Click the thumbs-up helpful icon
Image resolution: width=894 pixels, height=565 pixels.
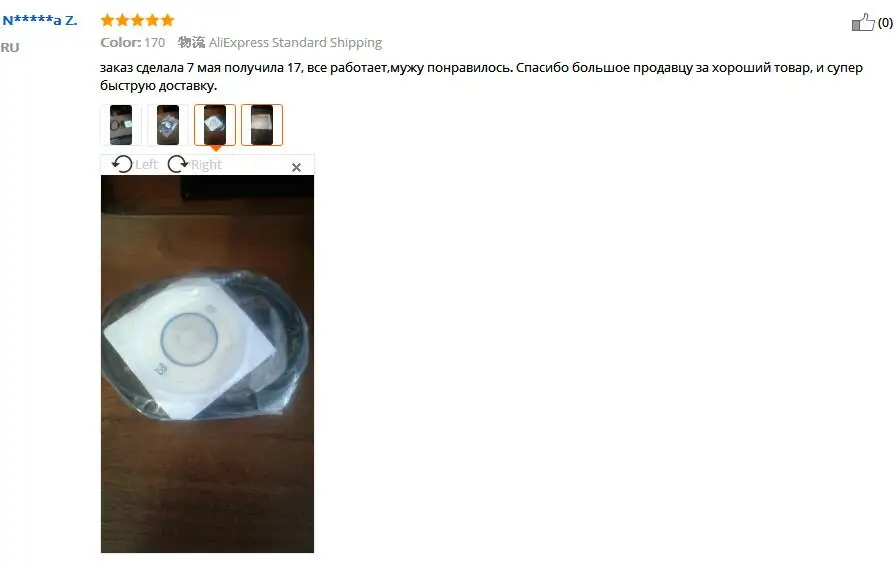[863, 22]
